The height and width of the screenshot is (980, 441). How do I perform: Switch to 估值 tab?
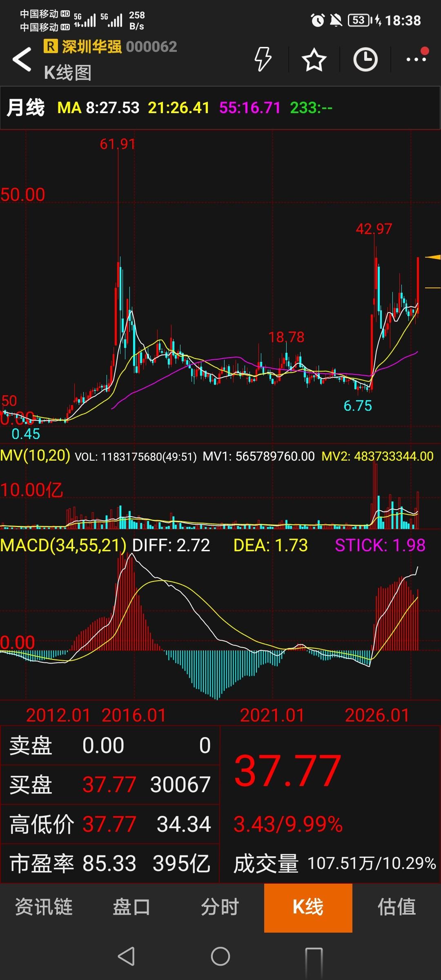click(x=396, y=907)
